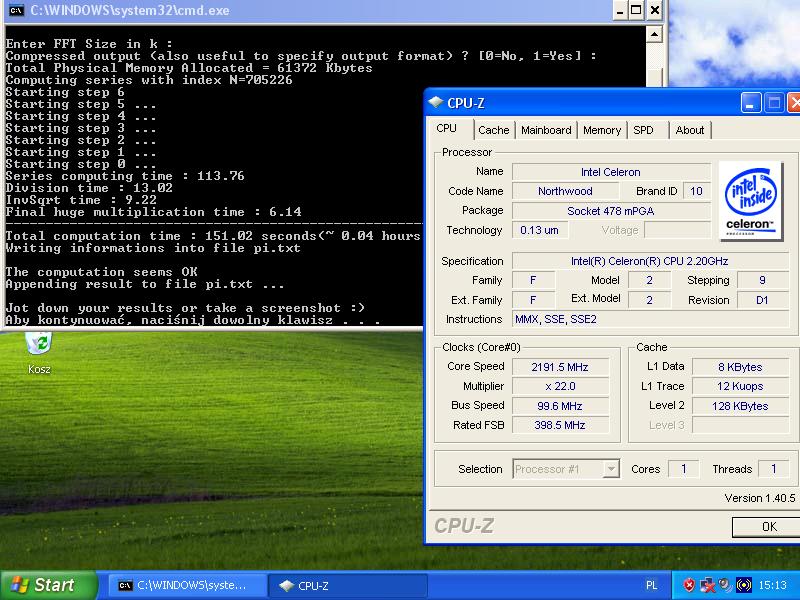Viewport: 800px width, 600px height.
Task: Click the Revision value 'D1'
Action: 763,300
